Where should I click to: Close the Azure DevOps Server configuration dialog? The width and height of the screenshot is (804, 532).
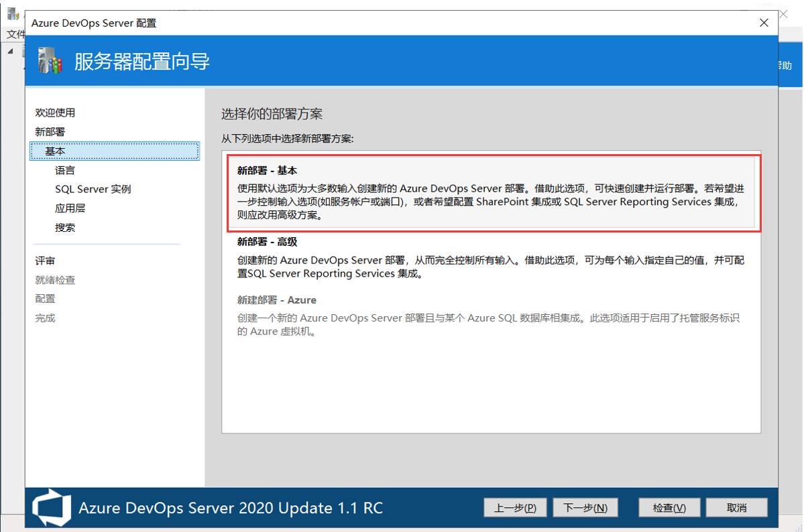[764, 23]
